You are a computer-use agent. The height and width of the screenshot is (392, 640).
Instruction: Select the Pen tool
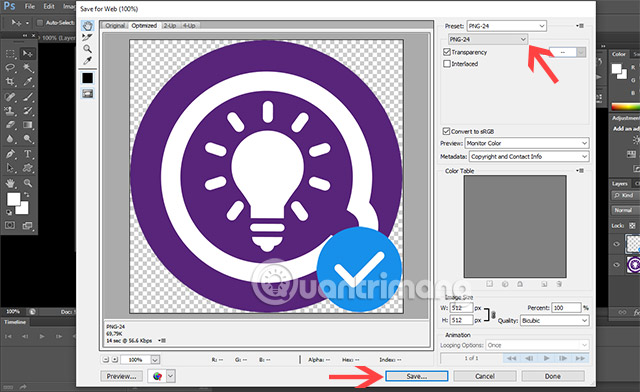(11, 154)
